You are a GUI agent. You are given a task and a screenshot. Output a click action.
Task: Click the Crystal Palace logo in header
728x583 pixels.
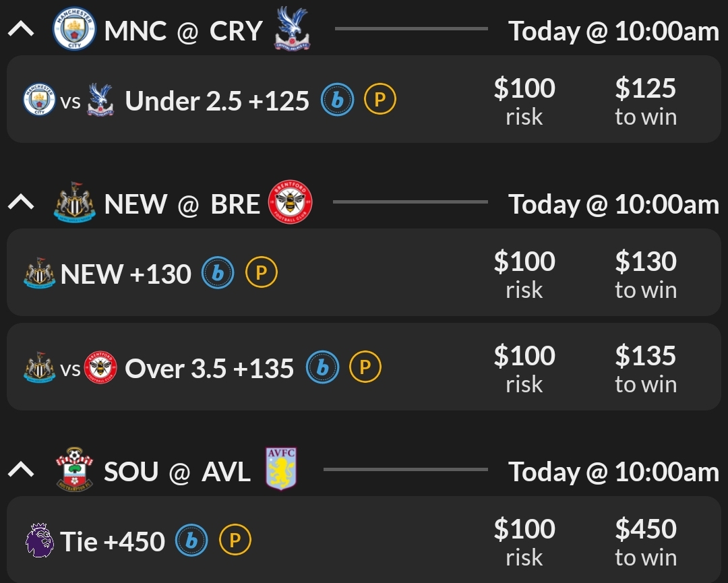click(291, 29)
